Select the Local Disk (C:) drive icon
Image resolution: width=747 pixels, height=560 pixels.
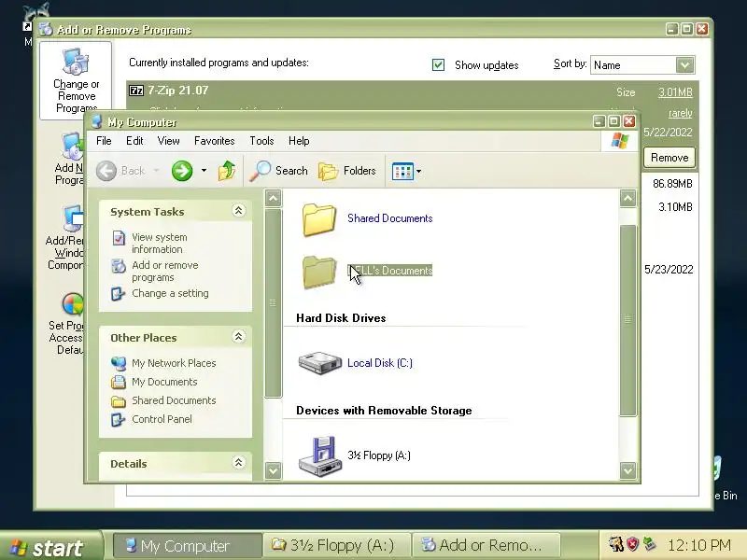[320, 363]
